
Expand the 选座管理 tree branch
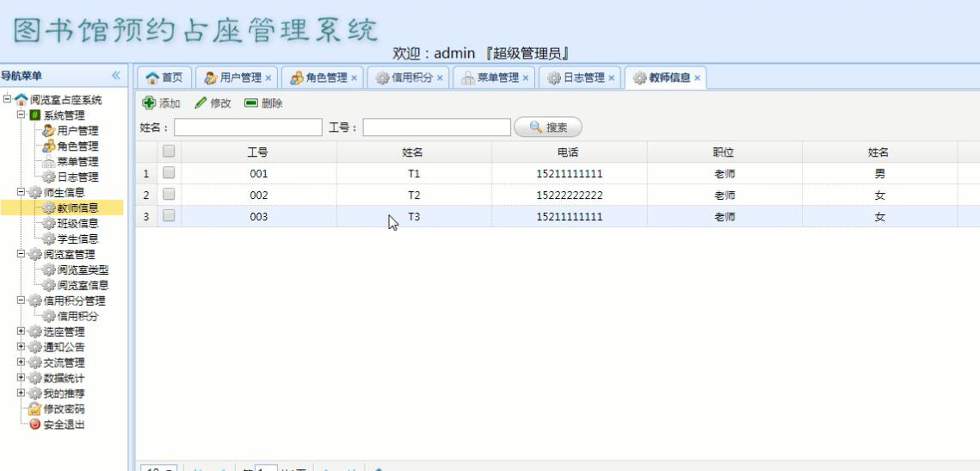pos(22,331)
